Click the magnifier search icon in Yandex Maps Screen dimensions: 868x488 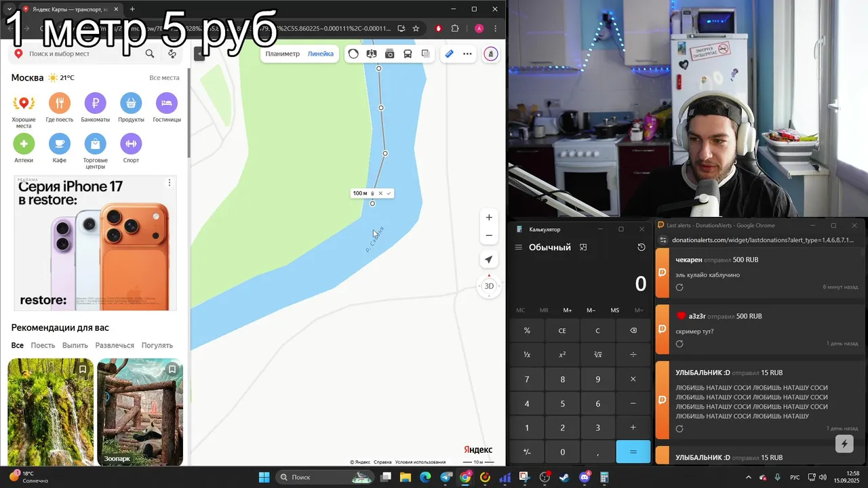pyautogui.click(x=150, y=54)
